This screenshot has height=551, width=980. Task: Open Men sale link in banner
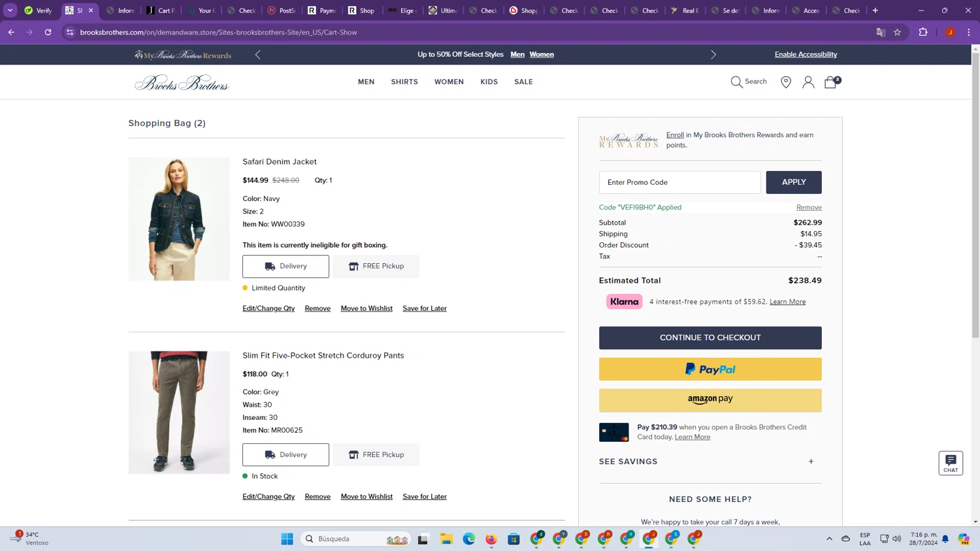517,55
